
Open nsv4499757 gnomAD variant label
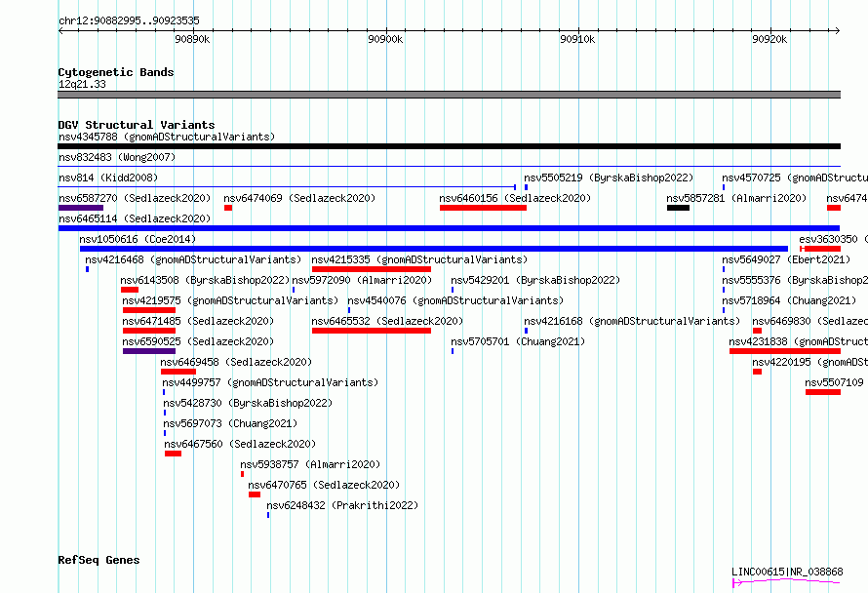[270, 382]
